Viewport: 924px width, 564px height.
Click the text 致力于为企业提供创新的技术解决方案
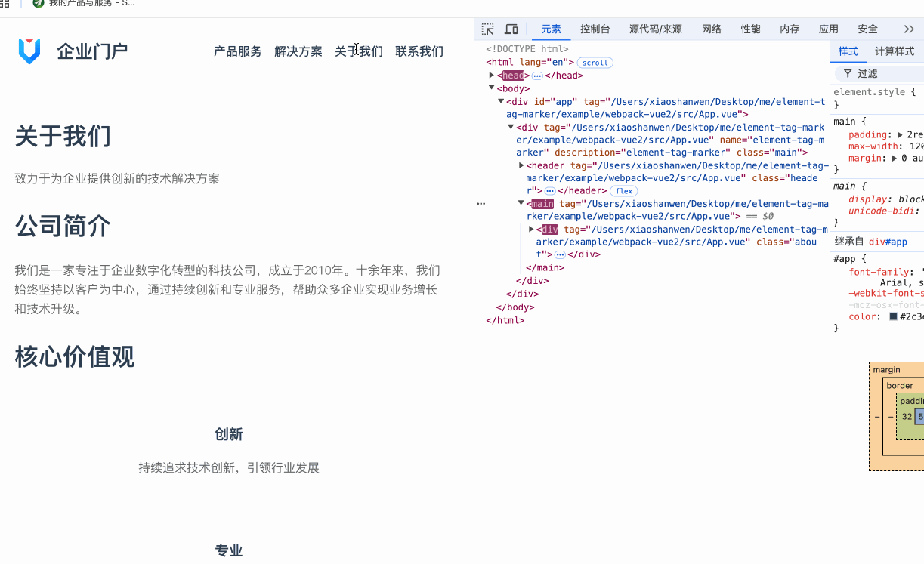pos(117,179)
